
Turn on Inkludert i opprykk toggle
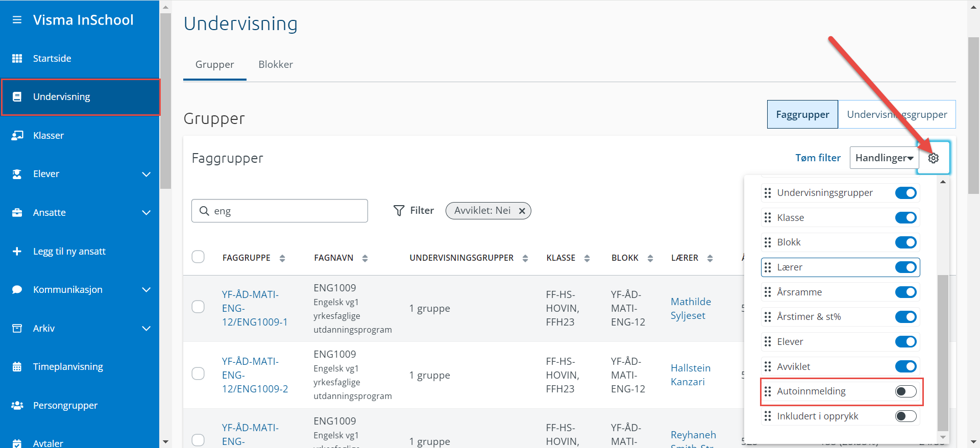point(905,416)
